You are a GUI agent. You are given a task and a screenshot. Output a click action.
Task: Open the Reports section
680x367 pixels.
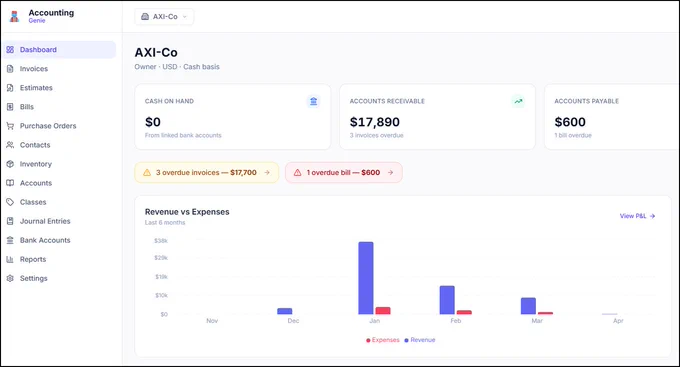59,259
